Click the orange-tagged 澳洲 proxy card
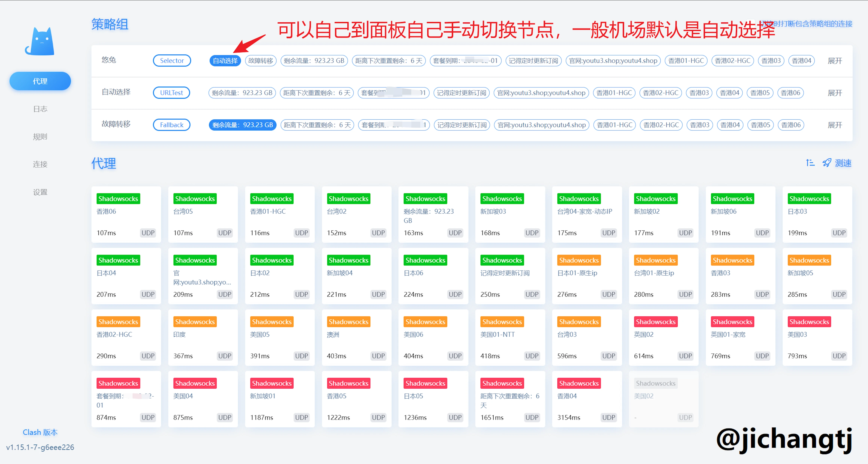This screenshot has width=868, height=464. coord(356,337)
